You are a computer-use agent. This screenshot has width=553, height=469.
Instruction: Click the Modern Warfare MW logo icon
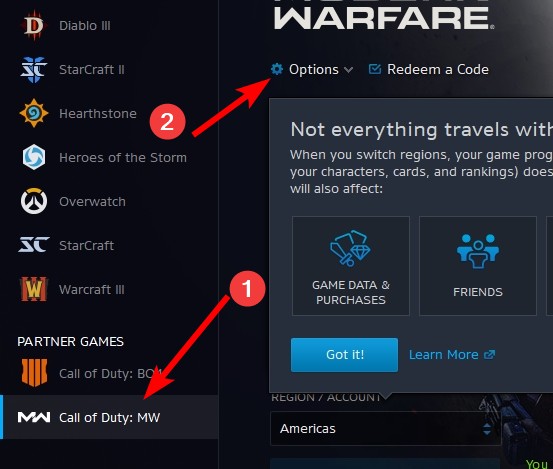pos(34,418)
